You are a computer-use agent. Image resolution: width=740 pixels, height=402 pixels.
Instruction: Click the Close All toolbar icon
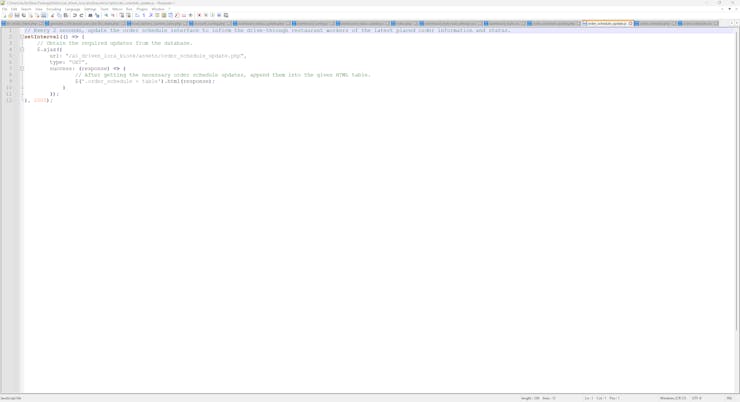coord(37,15)
